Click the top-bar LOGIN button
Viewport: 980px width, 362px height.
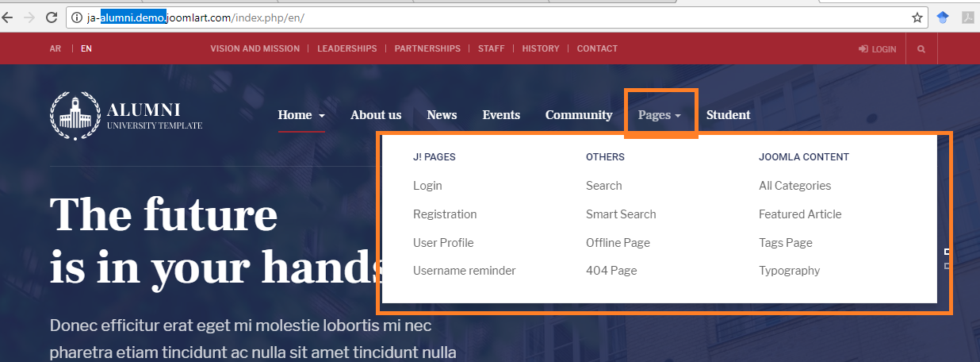point(877,48)
